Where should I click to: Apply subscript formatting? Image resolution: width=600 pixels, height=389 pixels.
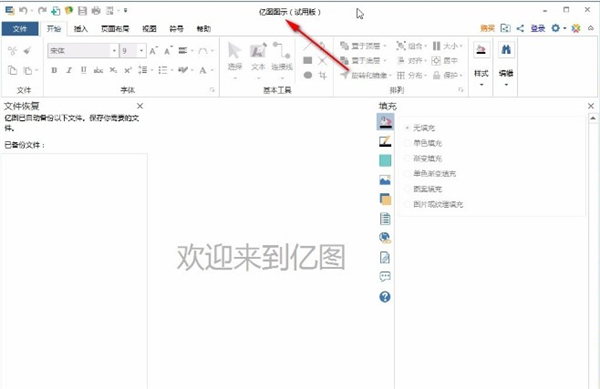(x=113, y=70)
